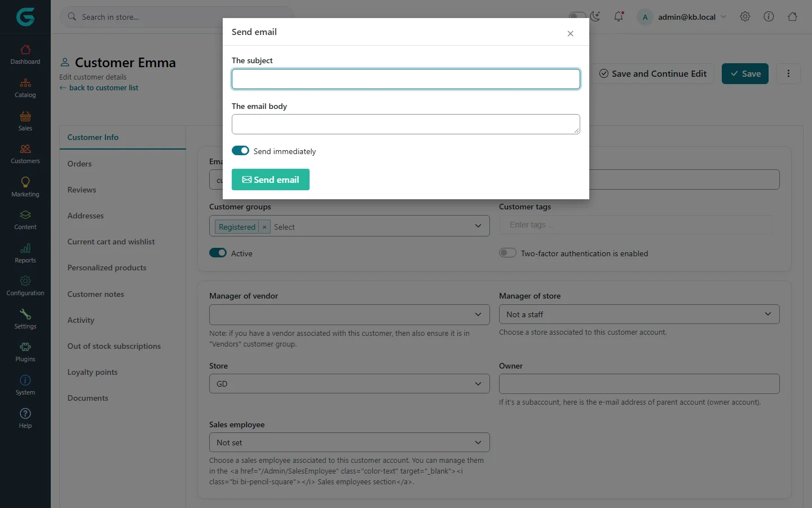Open the Customer notes tab
812x508 pixels.
coord(96,294)
